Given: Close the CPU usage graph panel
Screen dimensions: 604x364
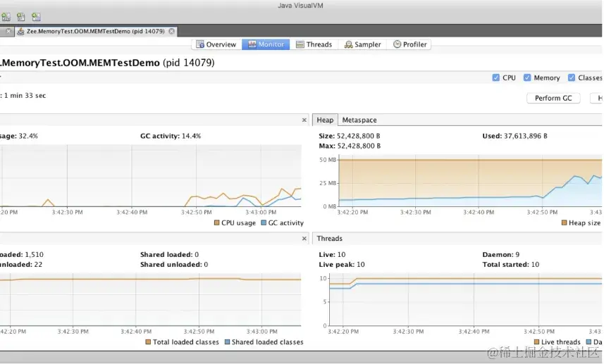Looking at the screenshot, I should 304,120.
